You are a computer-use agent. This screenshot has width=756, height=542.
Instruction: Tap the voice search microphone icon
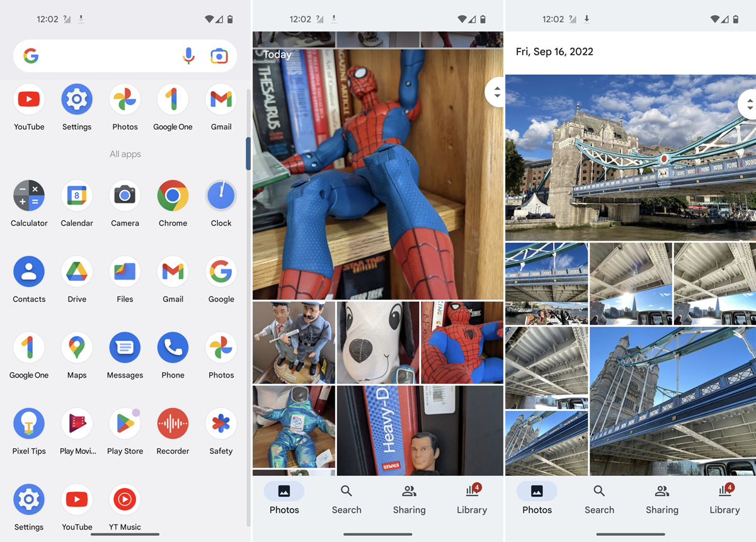pos(188,56)
